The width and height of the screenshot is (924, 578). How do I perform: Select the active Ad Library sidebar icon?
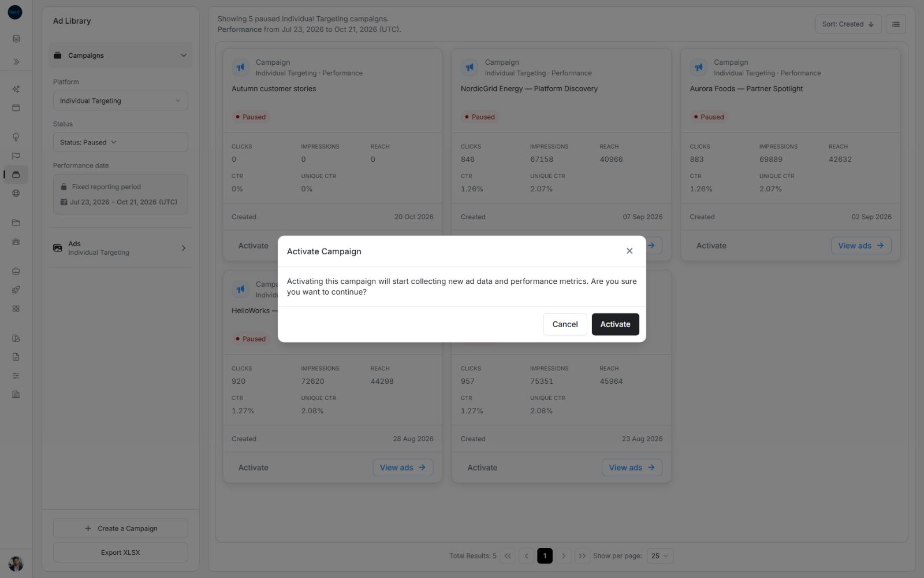(16, 175)
